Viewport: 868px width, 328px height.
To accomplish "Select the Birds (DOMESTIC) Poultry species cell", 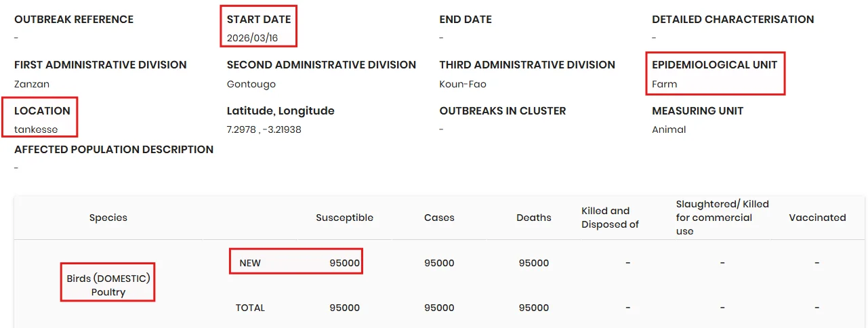I will pos(108,285).
